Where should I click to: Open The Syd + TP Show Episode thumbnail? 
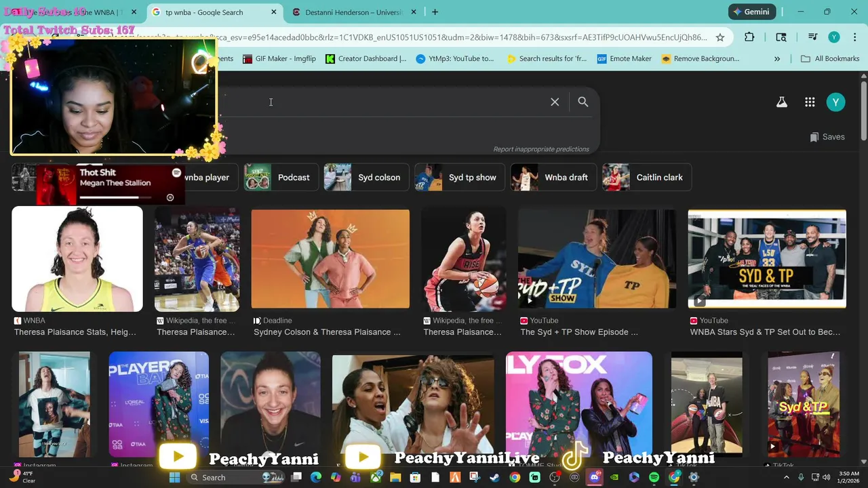tap(597, 259)
